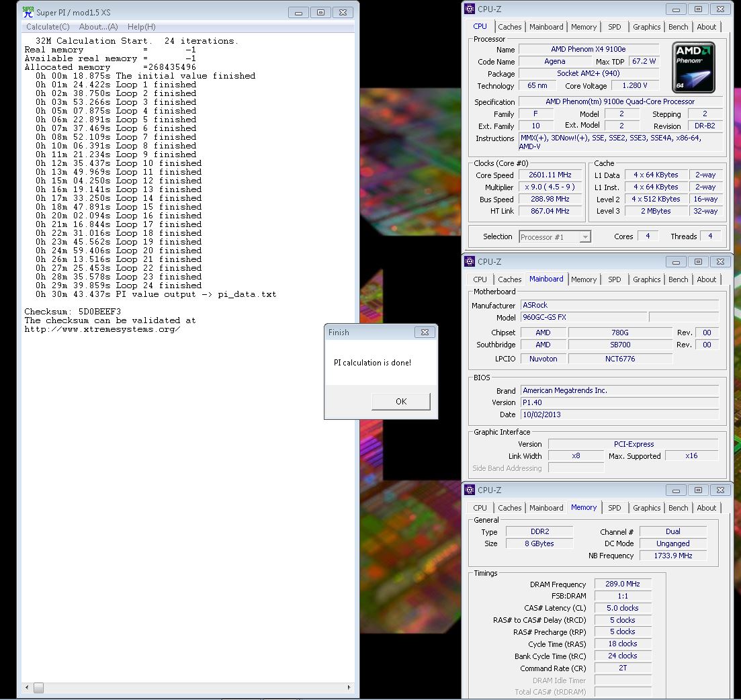This screenshot has height=700, width=741.
Task: Click the Multiplier value x 9.0 ( 4.5 - 9 )
Action: 550,187
